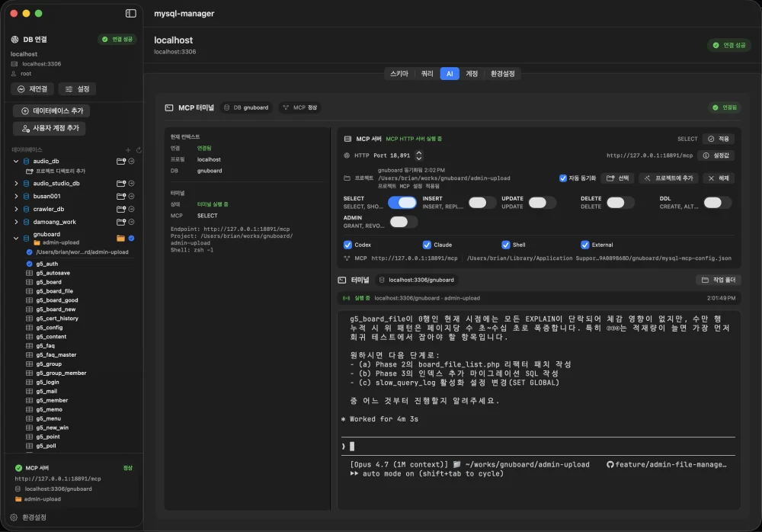Switch to the 스키마 tab
This screenshot has height=532, width=762.
399,73
